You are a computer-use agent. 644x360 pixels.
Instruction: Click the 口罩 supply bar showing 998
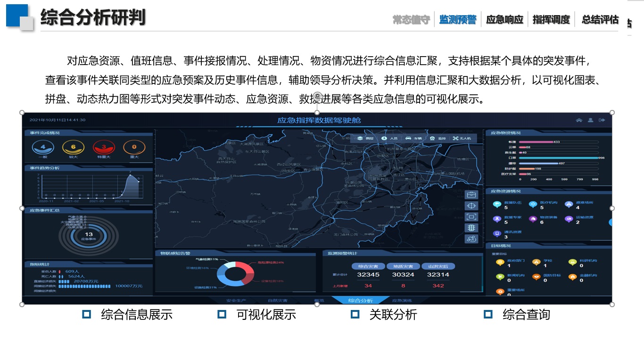coord(559,158)
